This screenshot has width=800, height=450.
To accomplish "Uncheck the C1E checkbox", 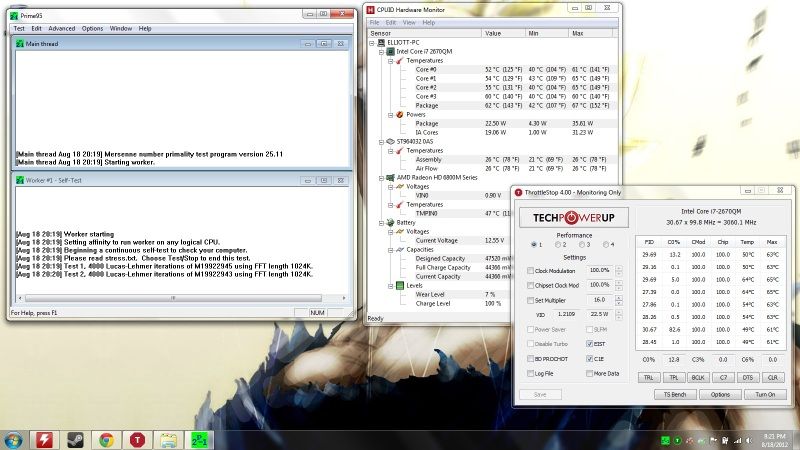I will pos(589,359).
